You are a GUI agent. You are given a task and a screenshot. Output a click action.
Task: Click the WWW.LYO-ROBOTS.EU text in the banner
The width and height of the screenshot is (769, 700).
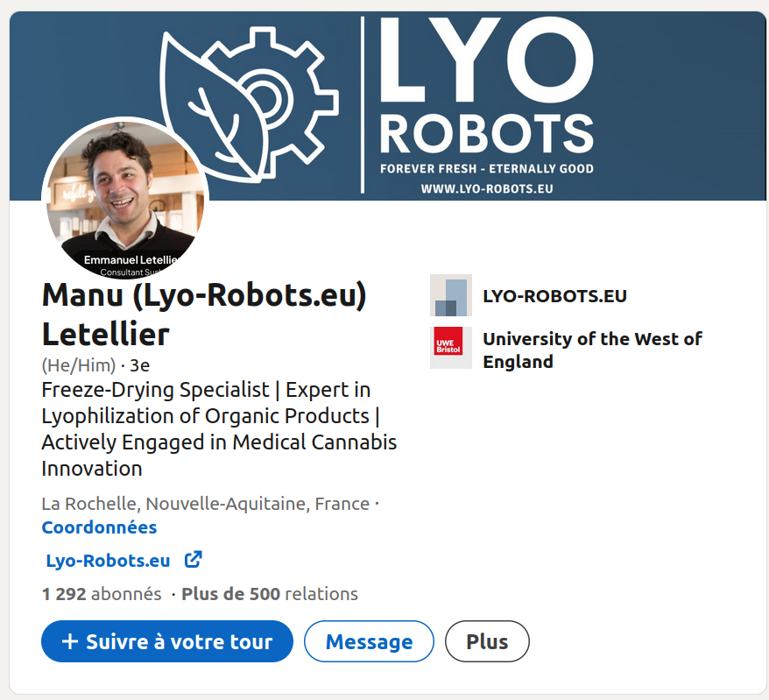click(x=486, y=188)
